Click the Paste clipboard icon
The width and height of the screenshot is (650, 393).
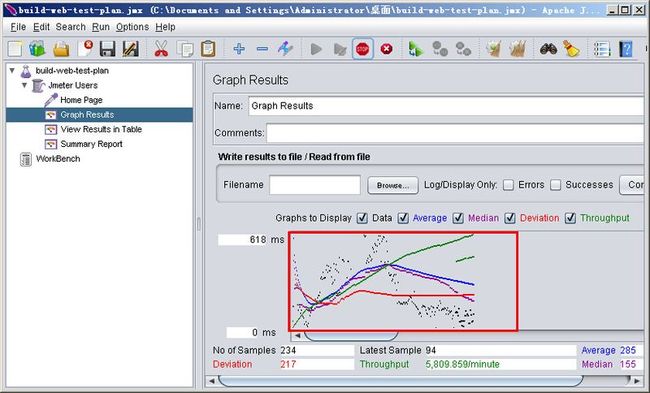click(x=208, y=49)
